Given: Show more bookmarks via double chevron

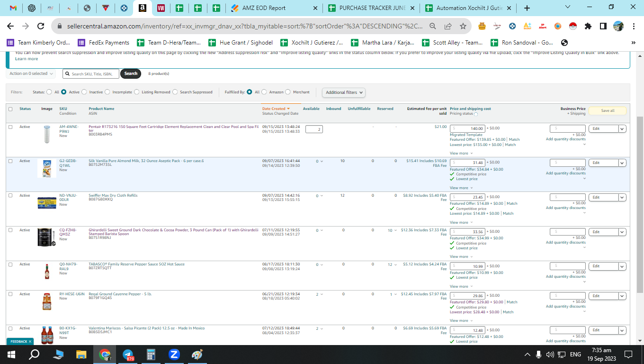Looking at the screenshot, I should [634, 43].
